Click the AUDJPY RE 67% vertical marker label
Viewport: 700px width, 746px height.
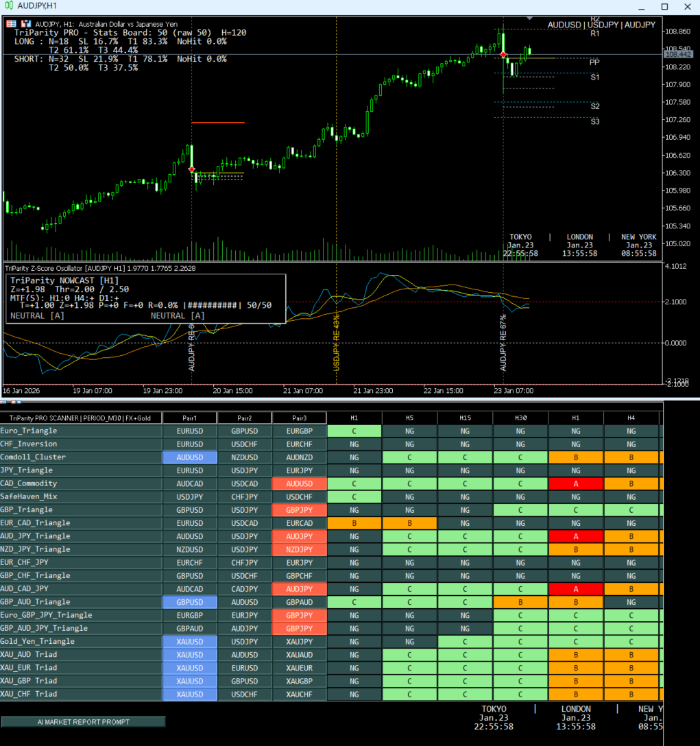[503, 343]
